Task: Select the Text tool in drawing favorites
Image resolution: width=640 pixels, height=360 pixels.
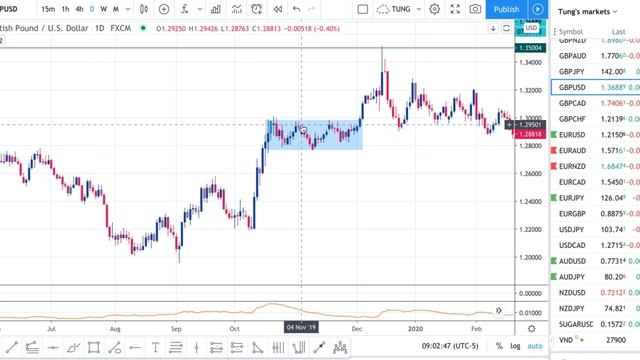Action: coord(155,347)
